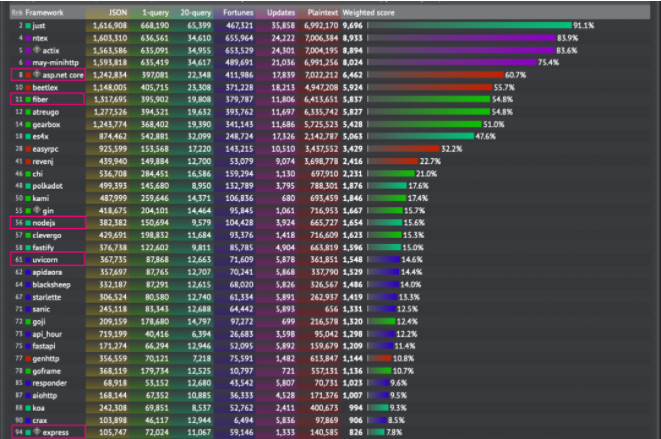This screenshot has width=661, height=439.
Task: Open the uvicorn framework link
Action: click(45, 260)
